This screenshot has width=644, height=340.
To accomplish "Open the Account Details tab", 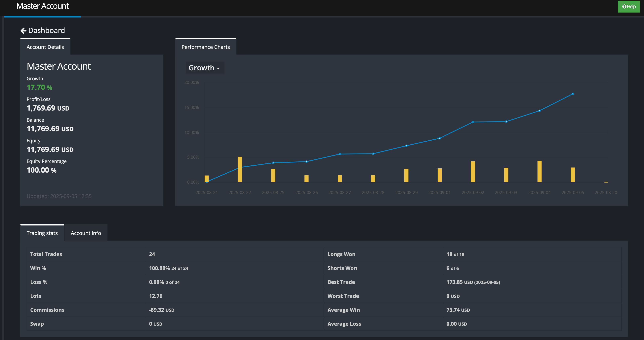I will click(45, 47).
